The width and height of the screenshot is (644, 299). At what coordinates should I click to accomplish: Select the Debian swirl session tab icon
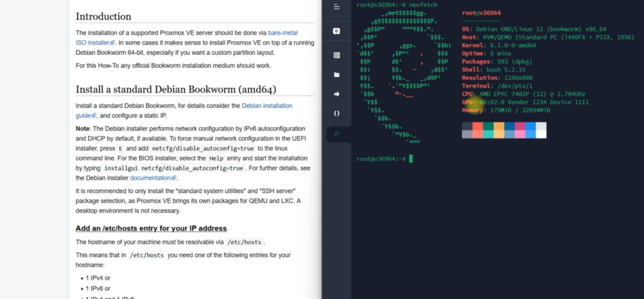(336, 133)
